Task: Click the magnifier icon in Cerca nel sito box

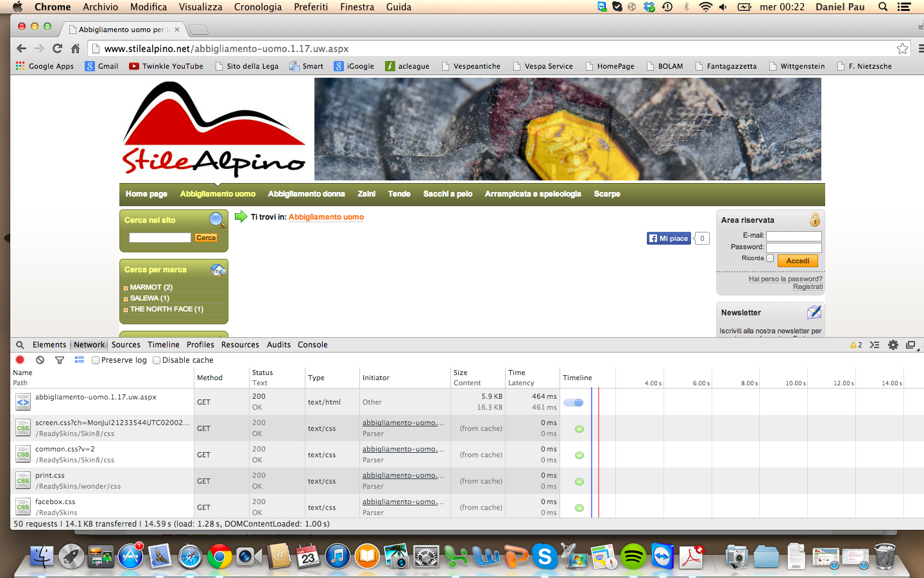Action: 218,220
